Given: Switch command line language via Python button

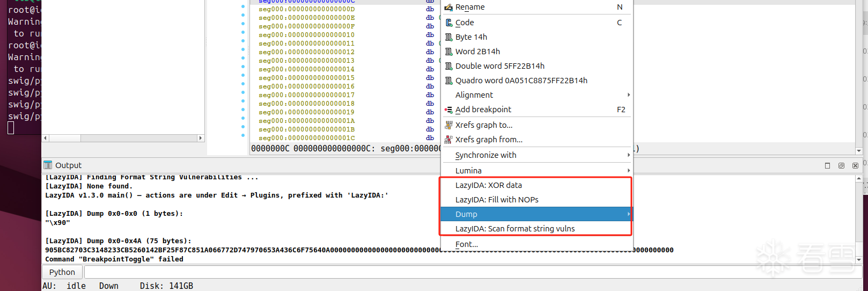Looking at the screenshot, I should tap(62, 272).
